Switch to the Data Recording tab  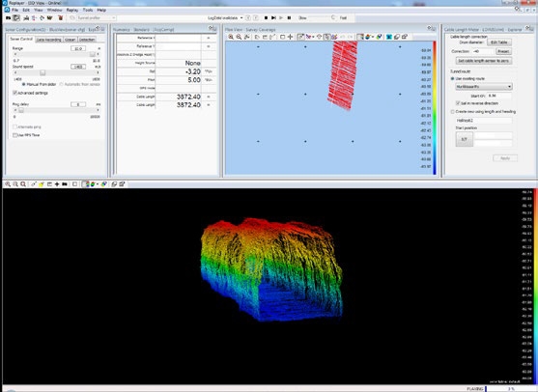tap(48, 40)
